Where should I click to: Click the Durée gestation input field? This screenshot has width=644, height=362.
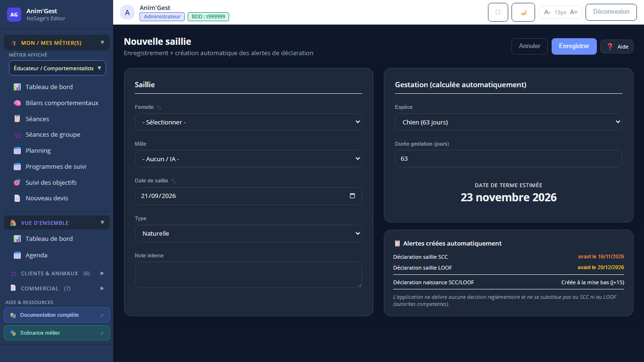(509, 159)
